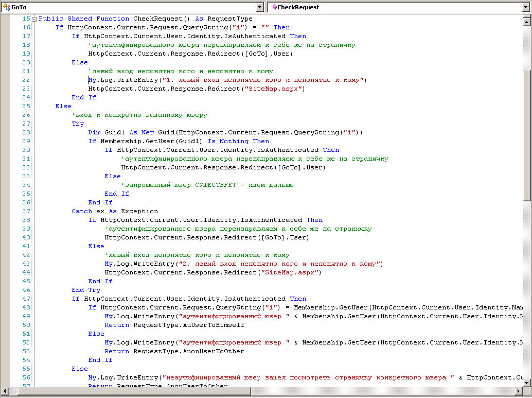Click "SiteMap.aspx" string on line 44
The width and height of the screenshot is (532, 398).
(290, 273)
